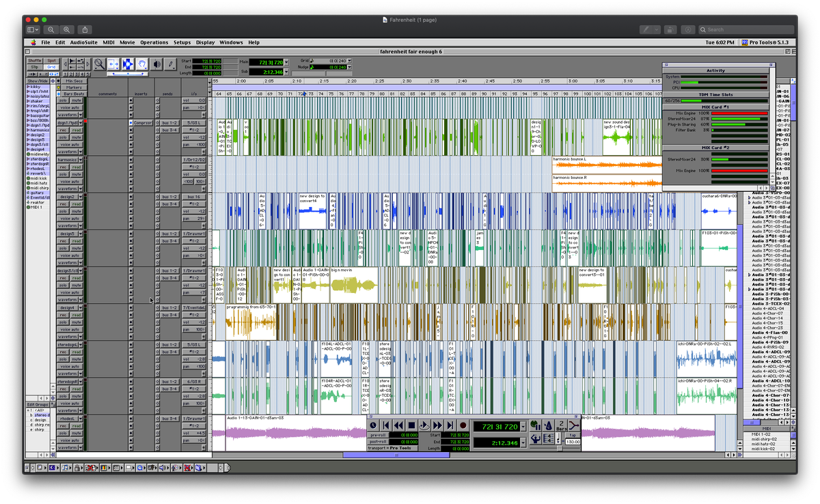Open the Grid value dropdown
Viewport: 820px width, 504px height.
349,61
